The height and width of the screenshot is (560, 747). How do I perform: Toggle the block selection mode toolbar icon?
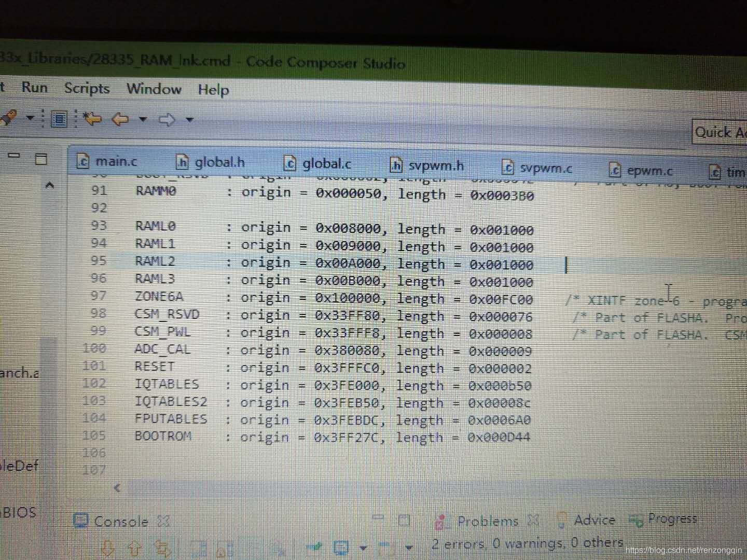point(59,119)
